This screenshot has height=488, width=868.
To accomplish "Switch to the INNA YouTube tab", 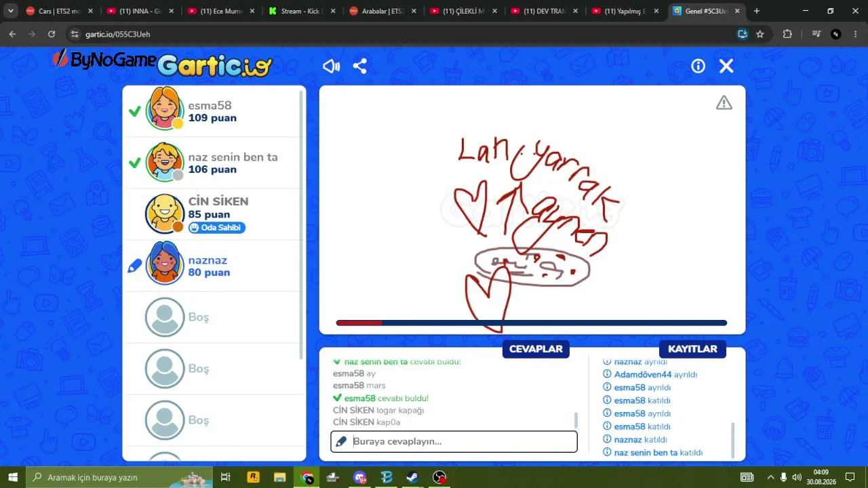I will (x=138, y=11).
